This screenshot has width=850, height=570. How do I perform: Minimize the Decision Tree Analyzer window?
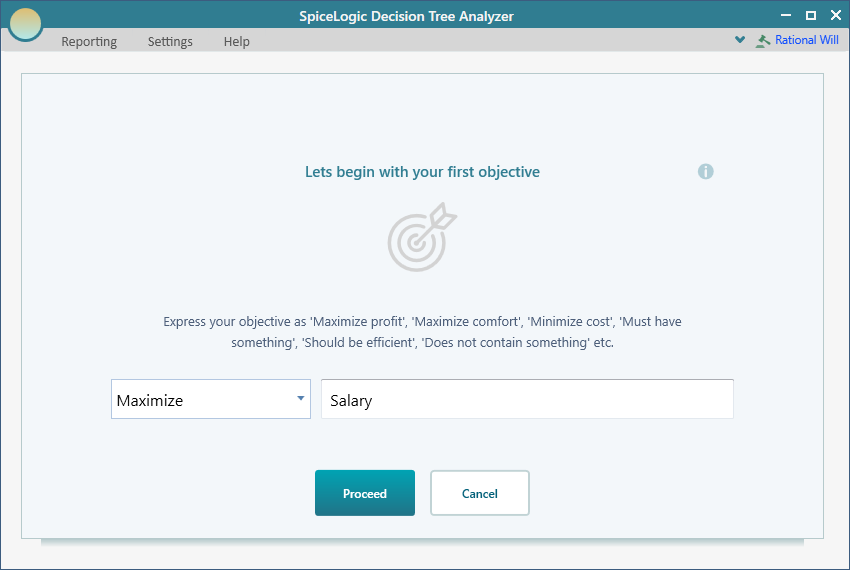pos(786,14)
